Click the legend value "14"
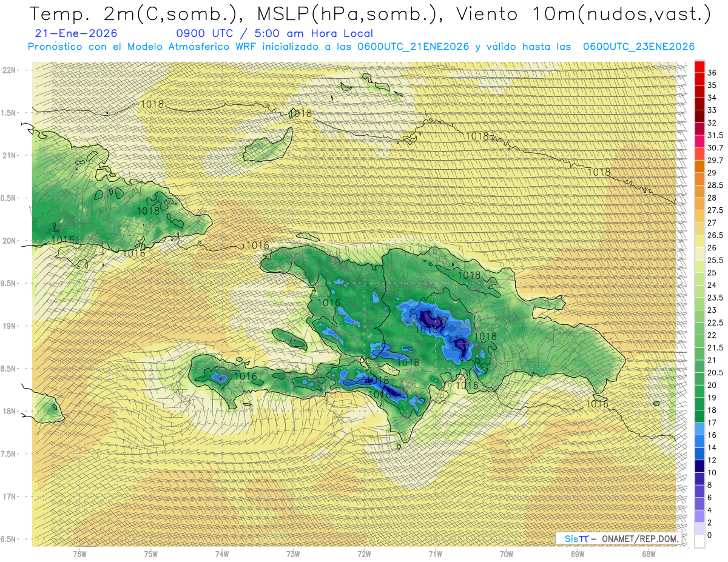The image size is (728, 562). 712,447
